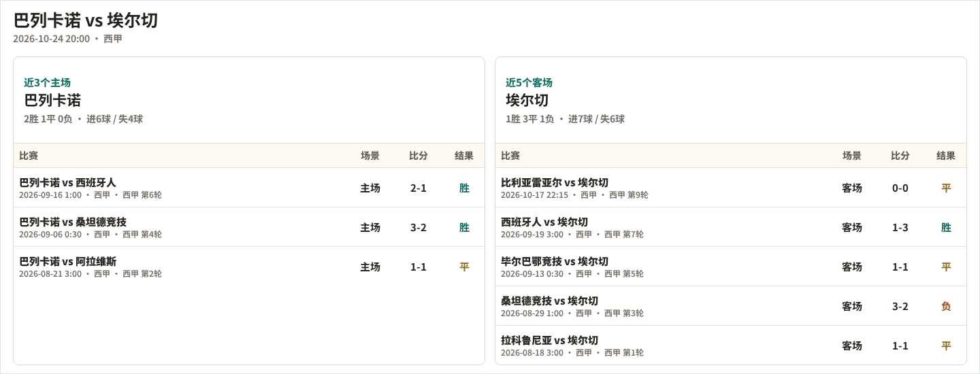Click 客场 in 毕尔巴鄂竞技 vs 埃尔切 row

tap(852, 267)
